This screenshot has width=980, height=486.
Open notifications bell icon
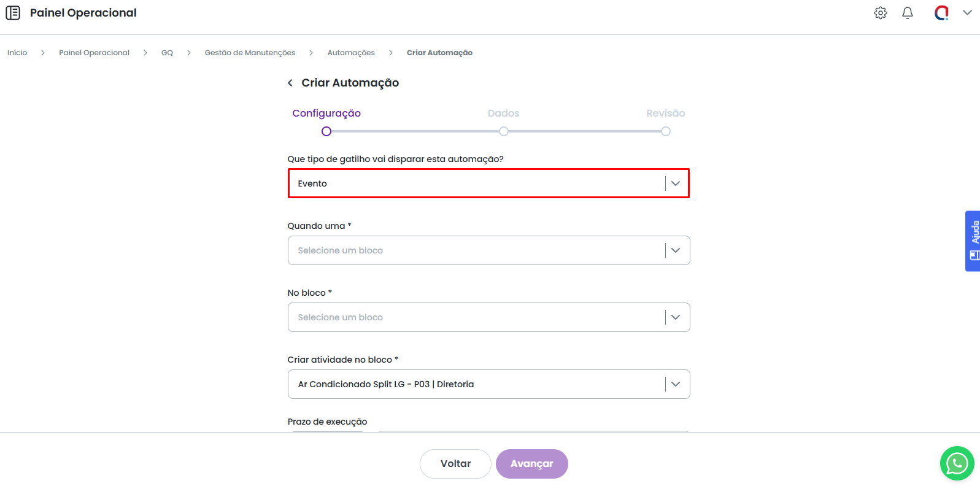click(908, 13)
